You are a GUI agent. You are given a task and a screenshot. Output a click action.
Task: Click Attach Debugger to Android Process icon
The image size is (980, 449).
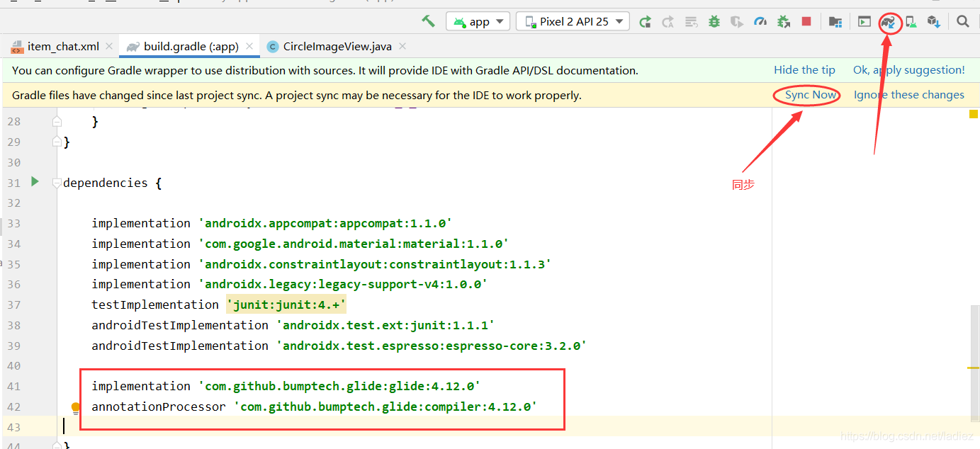pyautogui.click(x=784, y=22)
